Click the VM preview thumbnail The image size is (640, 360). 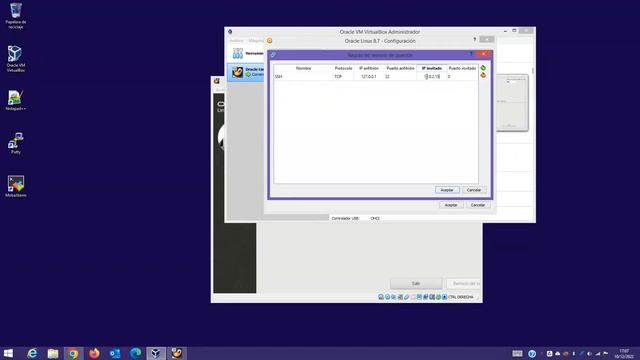[512, 103]
